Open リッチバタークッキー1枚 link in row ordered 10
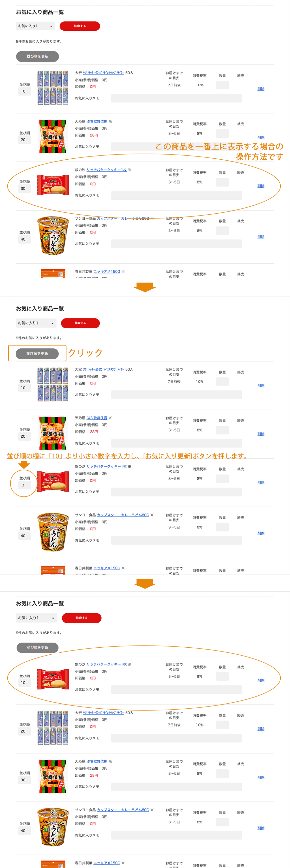This screenshot has height=868, width=290. 106,664
